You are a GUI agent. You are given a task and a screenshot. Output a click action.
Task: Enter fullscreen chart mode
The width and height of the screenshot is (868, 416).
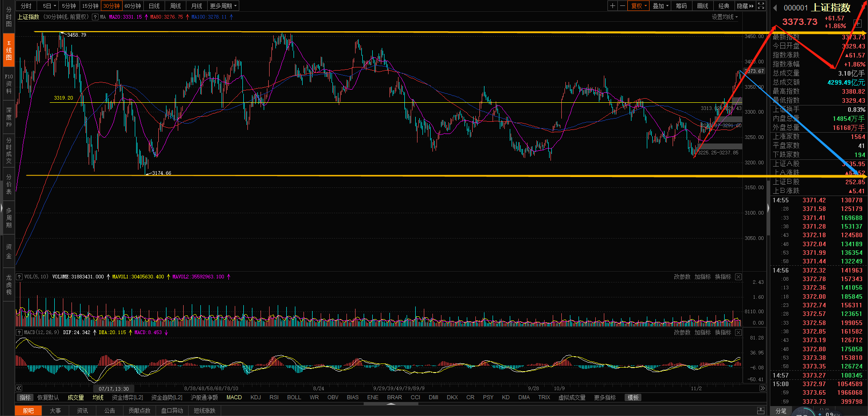pyautogui.click(x=761, y=6)
